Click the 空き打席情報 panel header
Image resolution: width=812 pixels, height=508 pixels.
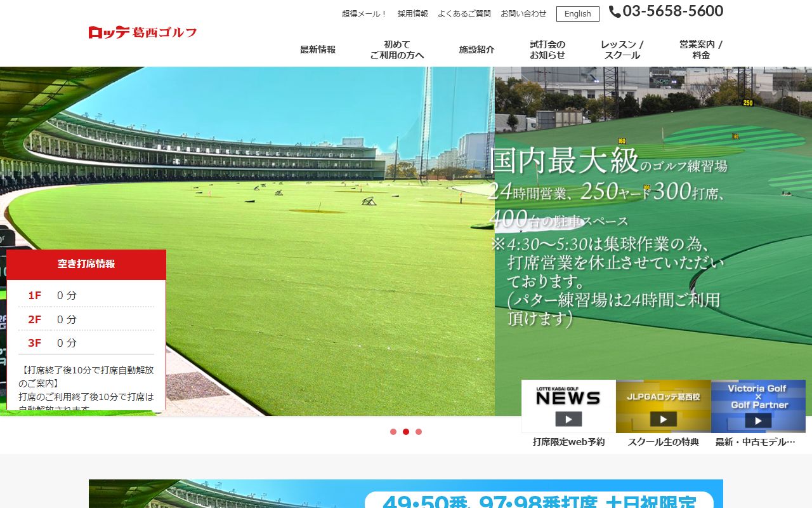click(86, 264)
